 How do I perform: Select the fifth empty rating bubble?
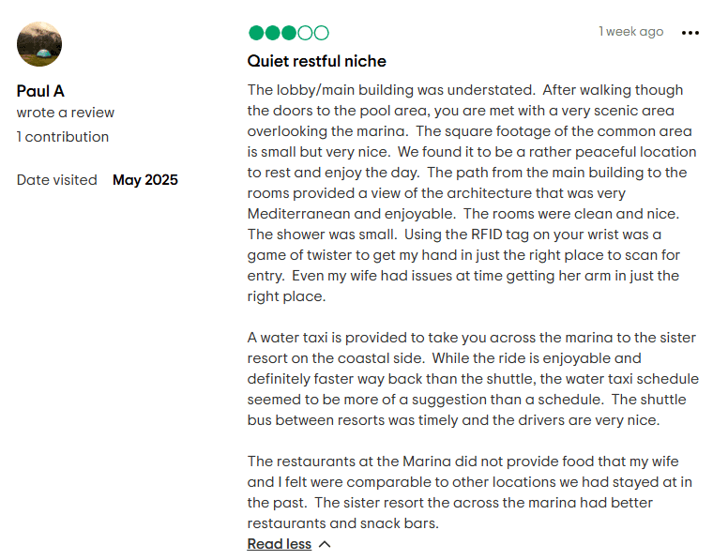coord(321,33)
